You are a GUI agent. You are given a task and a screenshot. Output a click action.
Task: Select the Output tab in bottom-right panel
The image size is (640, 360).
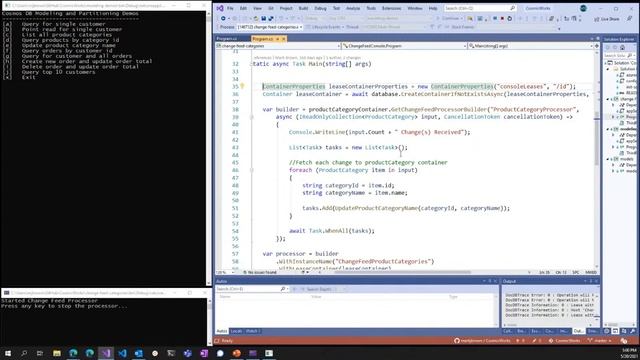click(578, 331)
